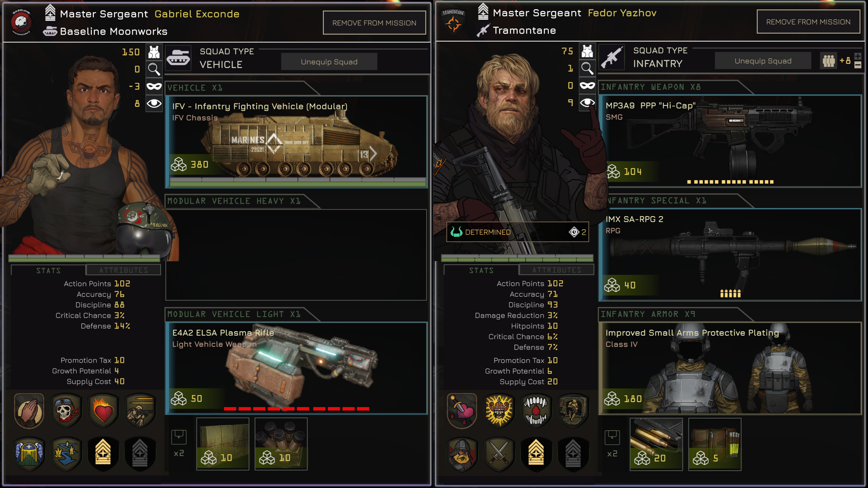Select the dagger through heart badge
The image size is (868, 488).
coord(462,411)
